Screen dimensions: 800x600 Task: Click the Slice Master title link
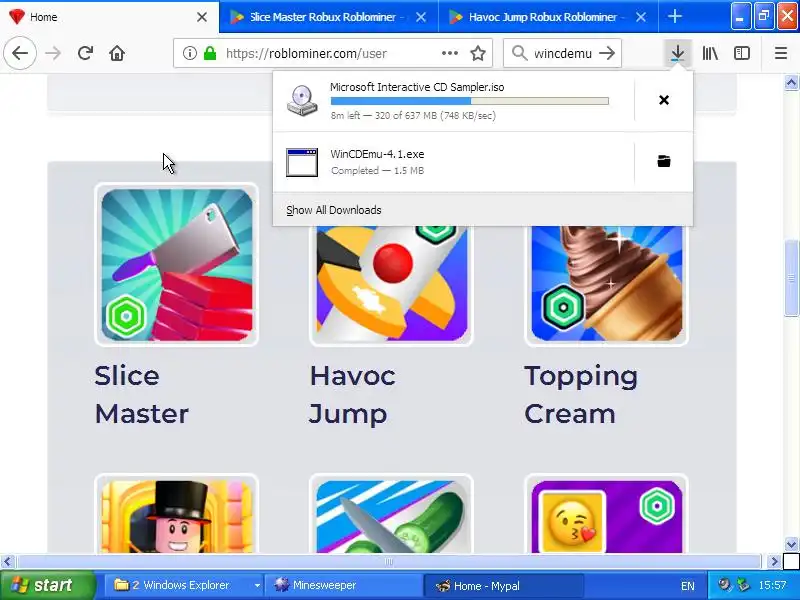click(142, 394)
